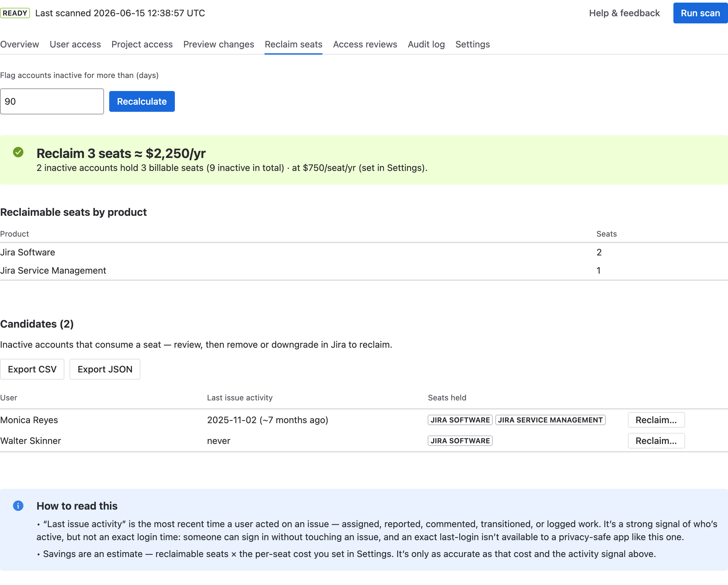Open the Overview tab
Viewport: 728px width, 585px height.
19,44
